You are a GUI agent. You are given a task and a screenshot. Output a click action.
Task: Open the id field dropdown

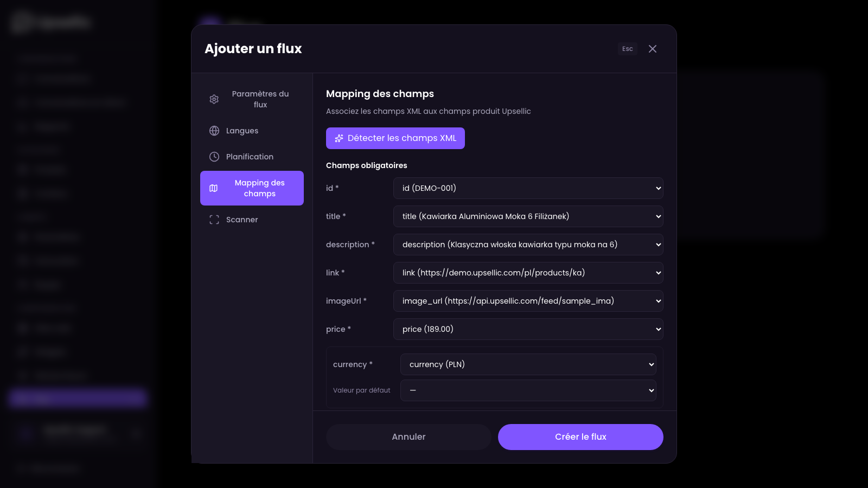tap(528, 188)
